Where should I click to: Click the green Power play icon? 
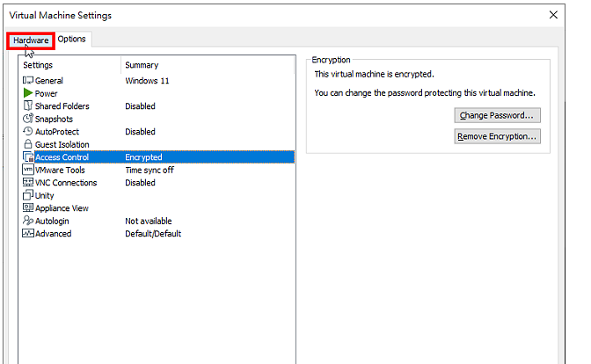click(28, 92)
